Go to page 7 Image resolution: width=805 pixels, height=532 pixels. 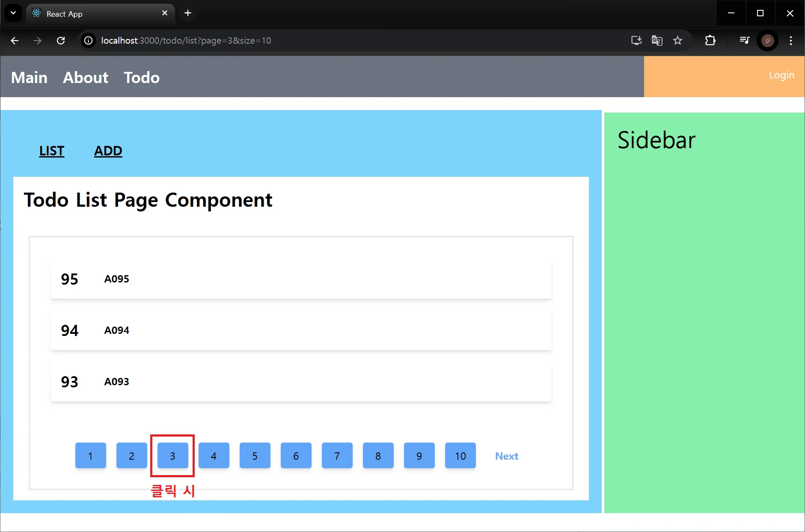(337, 456)
